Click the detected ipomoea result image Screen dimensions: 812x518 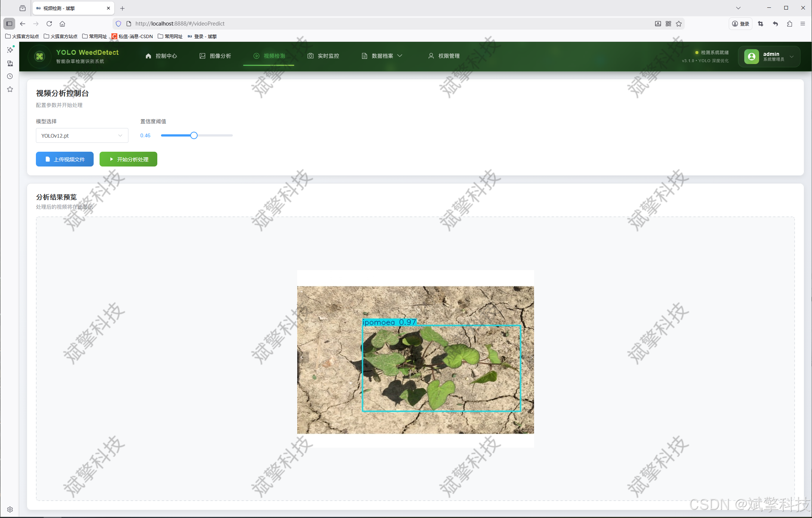pos(415,359)
